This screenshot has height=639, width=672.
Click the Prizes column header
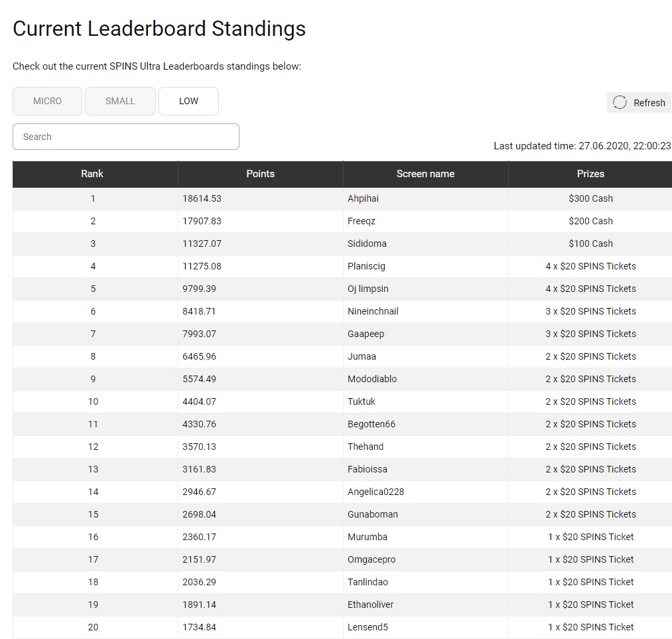tap(590, 174)
